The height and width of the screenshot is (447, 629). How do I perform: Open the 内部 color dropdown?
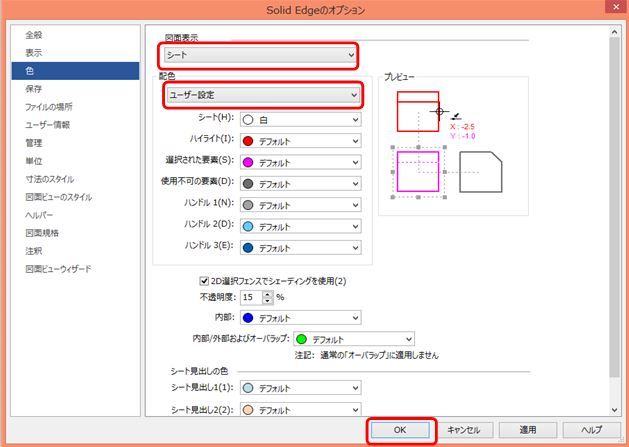[300, 318]
